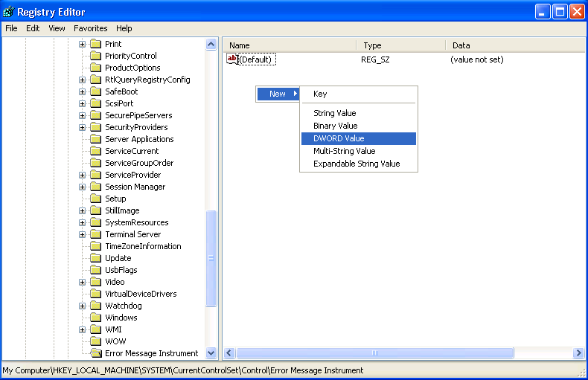
Task: Expand the Video key node
Action: (82, 282)
